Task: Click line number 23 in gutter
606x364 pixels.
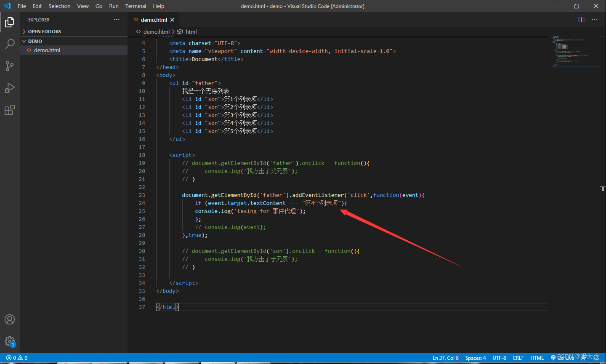Action: coord(142,195)
